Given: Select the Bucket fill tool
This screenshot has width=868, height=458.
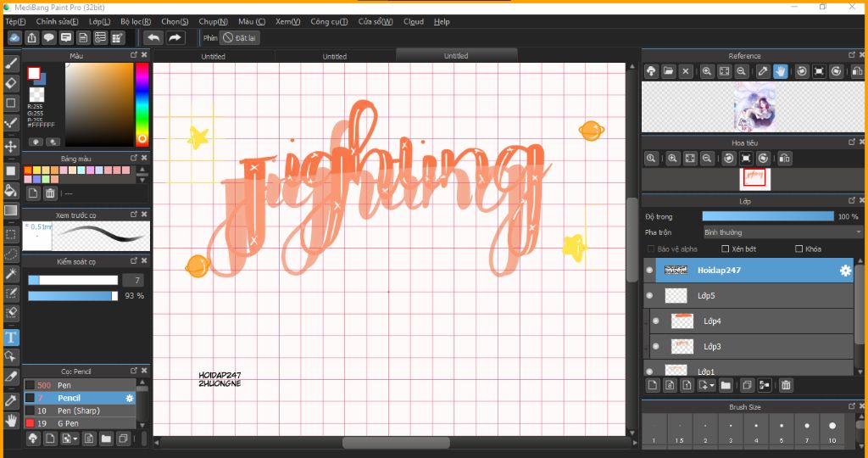Looking at the screenshot, I should (x=11, y=191).
